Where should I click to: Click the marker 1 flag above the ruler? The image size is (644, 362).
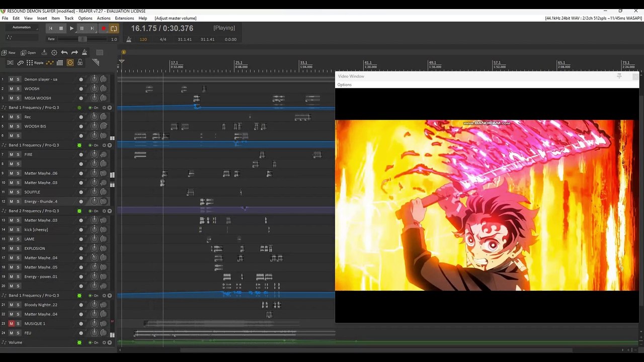pyautogui.click(x=123, y=52)
